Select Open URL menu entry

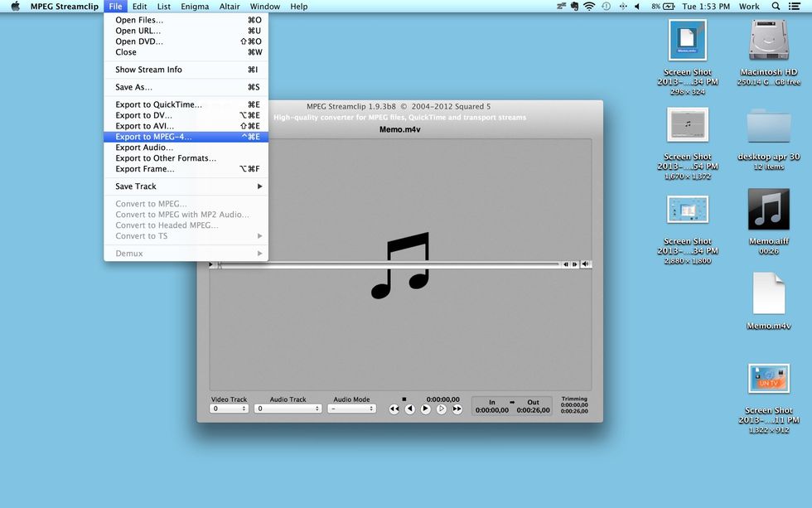186,31
